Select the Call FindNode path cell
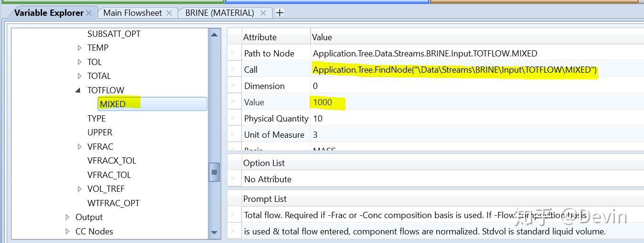This screenshot has height=243, width=644. pos(454,70)
